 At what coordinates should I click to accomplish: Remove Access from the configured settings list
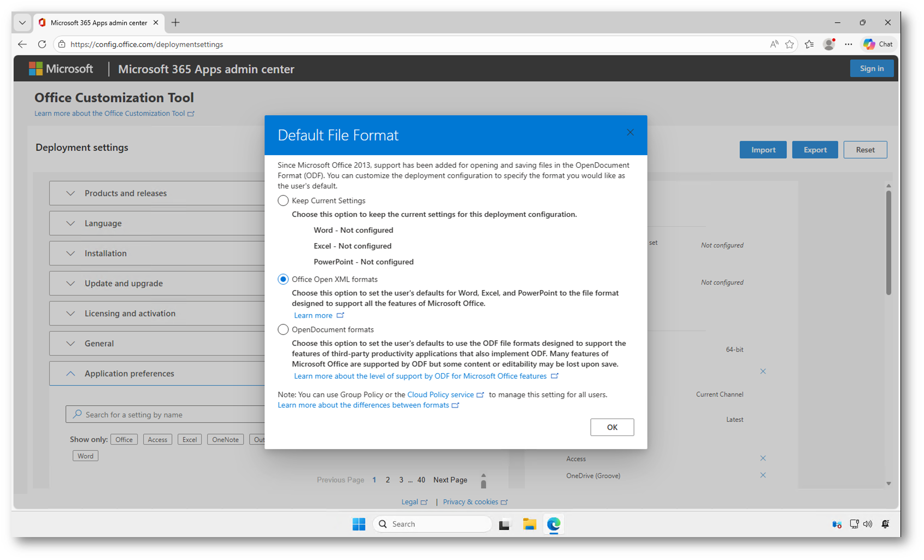point(763,458)
